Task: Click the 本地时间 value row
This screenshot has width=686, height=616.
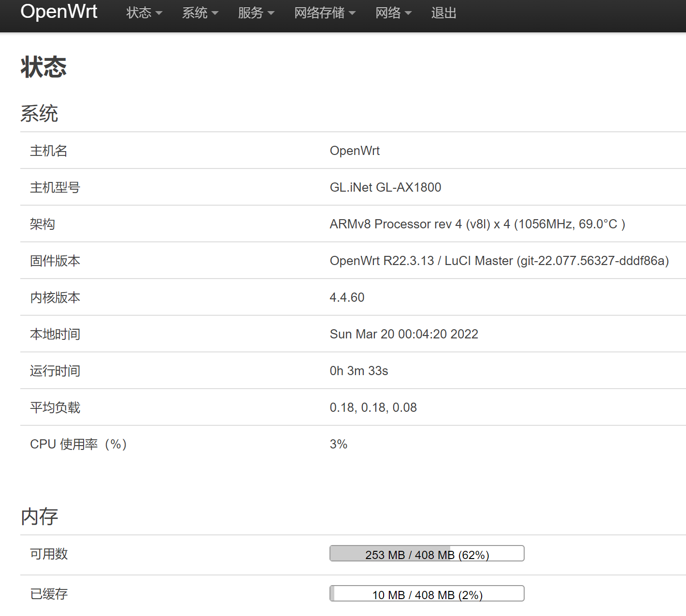Action: pos(404,334)
